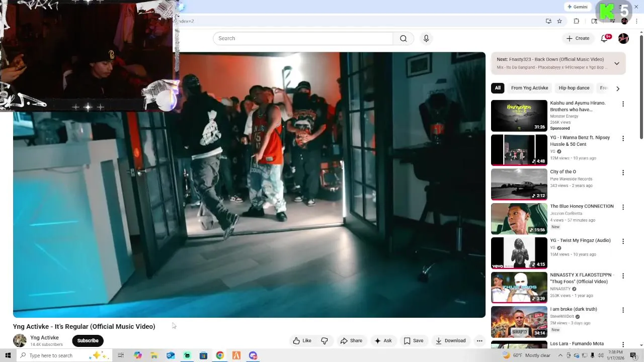Open Chrome three-dot menu
Image resolution: width=644 pixels, height=362 pixels.
637,21
